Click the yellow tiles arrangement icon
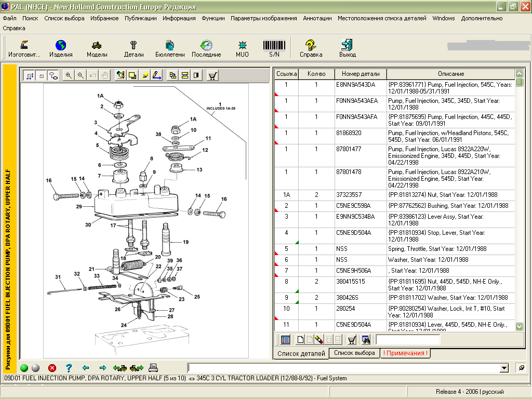Image resolution: width=532 pixels, height=399 pixels. (172, 76)
